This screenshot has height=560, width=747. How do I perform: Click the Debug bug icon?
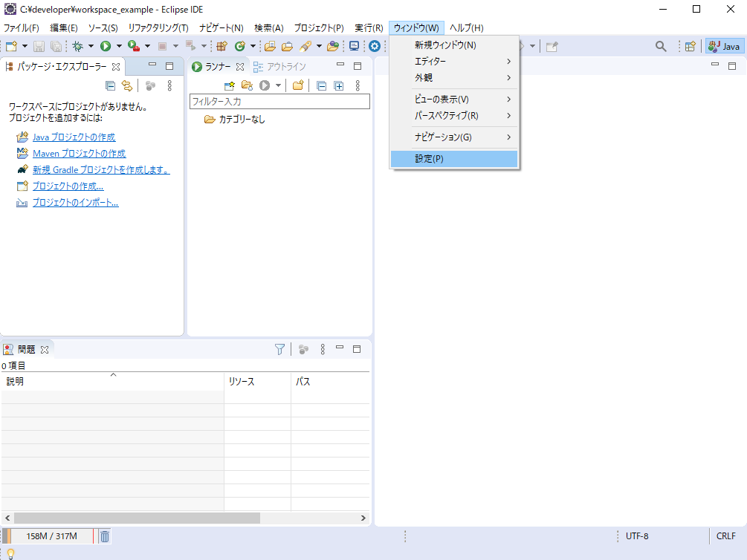(x=77, y=46)
